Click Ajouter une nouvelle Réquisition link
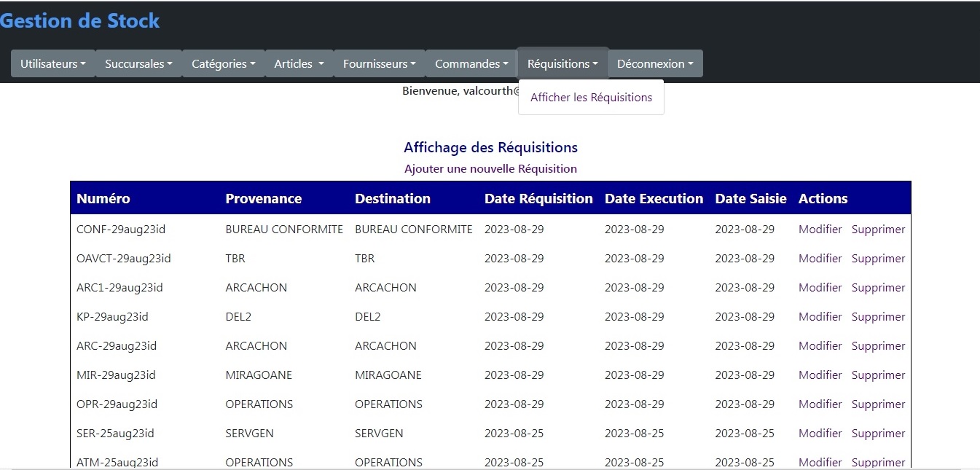Image resolution: width=980 pixels, height=470 pixels. [490, 169]
